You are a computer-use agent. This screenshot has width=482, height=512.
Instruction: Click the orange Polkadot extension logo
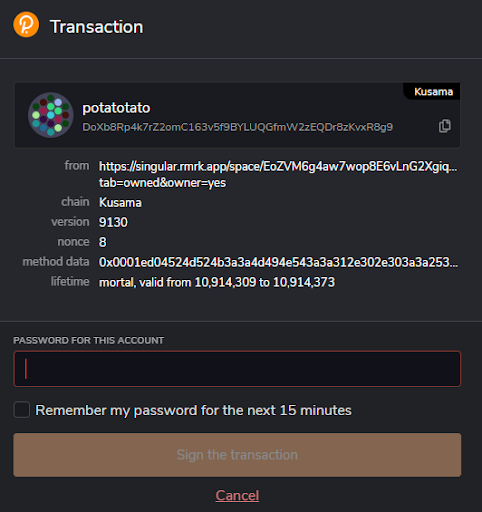coord(26,24)
